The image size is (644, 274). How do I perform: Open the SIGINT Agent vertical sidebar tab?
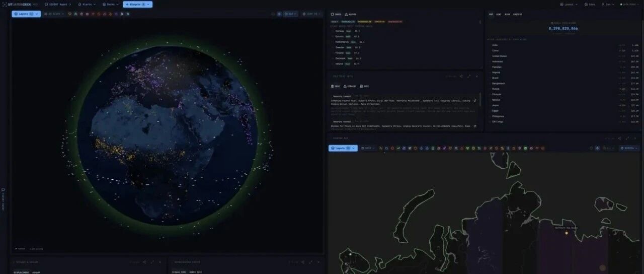2,199
